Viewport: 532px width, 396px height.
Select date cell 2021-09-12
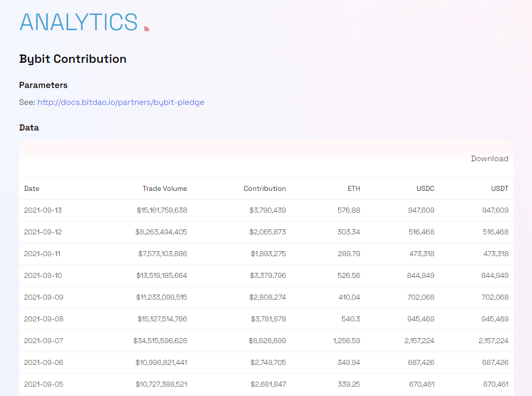43,232
